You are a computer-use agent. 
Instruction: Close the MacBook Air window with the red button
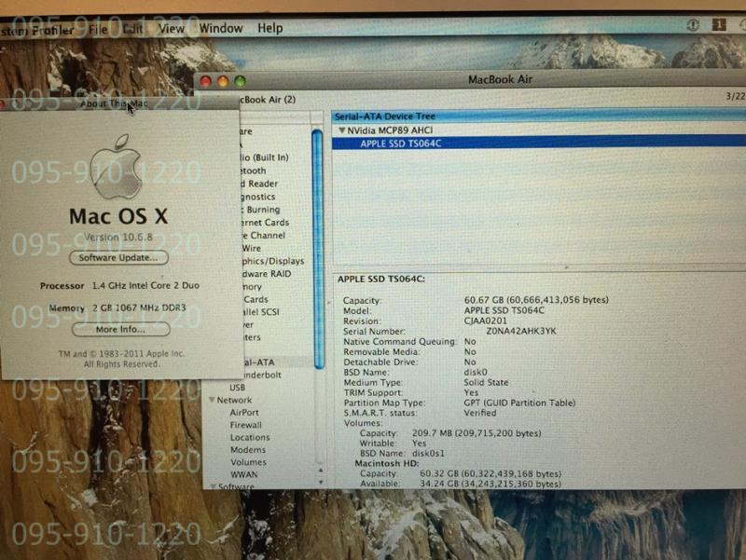205,81
